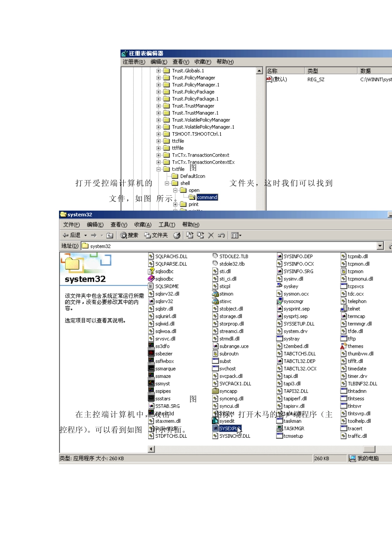
Task: Select the telnet program icon
Action: point(343,309)
